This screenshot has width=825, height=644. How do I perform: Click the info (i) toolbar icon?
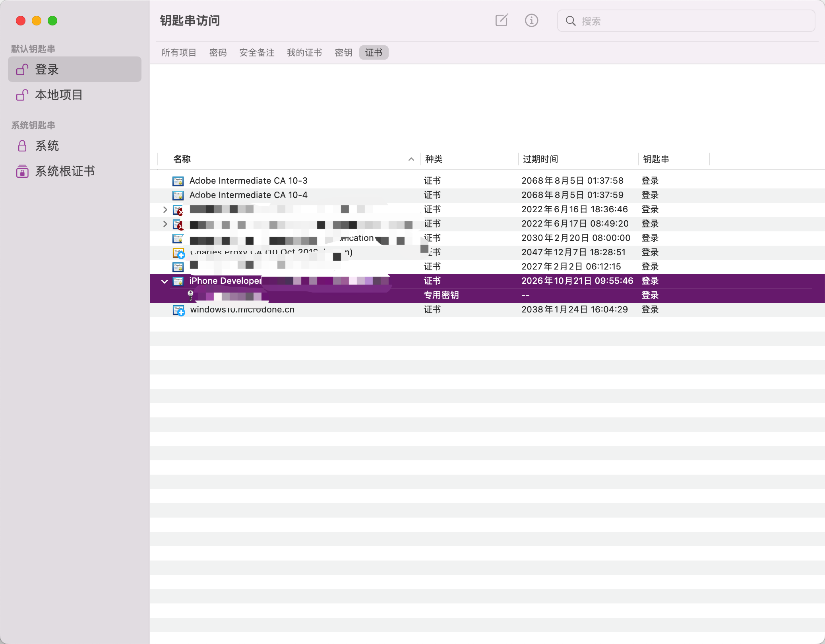[x=531, y=20]
